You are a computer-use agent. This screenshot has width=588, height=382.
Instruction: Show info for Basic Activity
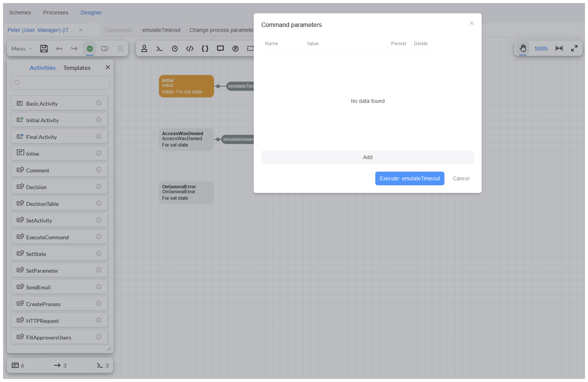pyautogui.click(x=99, y=103)
